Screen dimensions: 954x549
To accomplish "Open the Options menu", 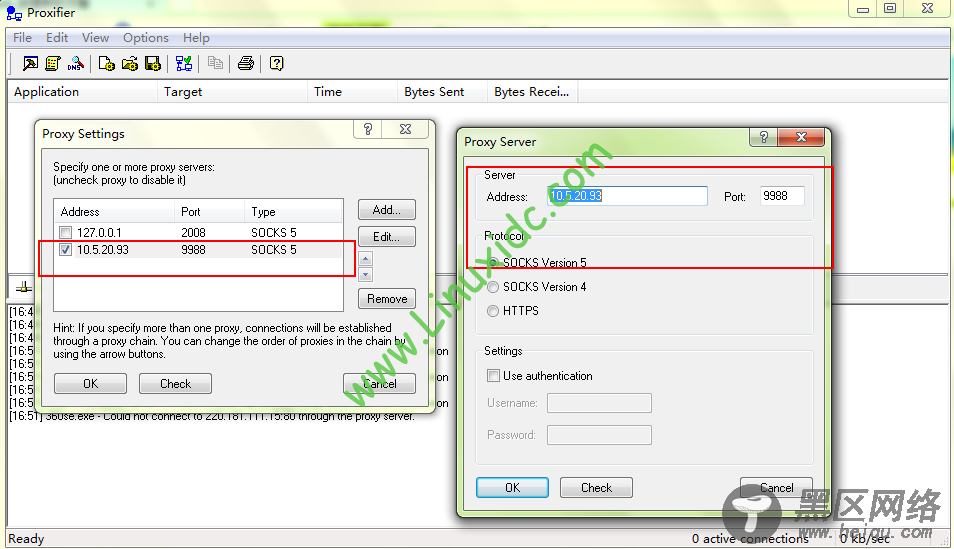I will click(x=146, y=38).
